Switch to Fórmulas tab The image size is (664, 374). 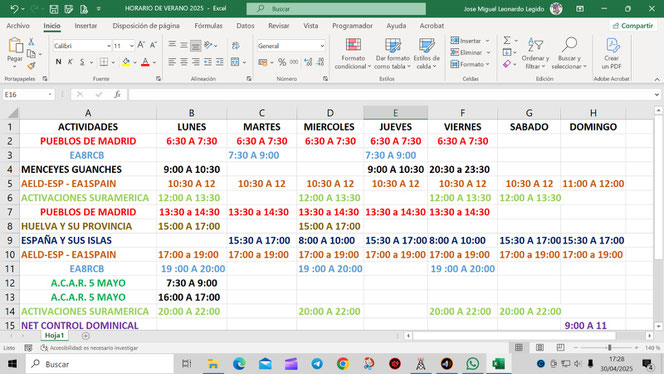[208, 26]
